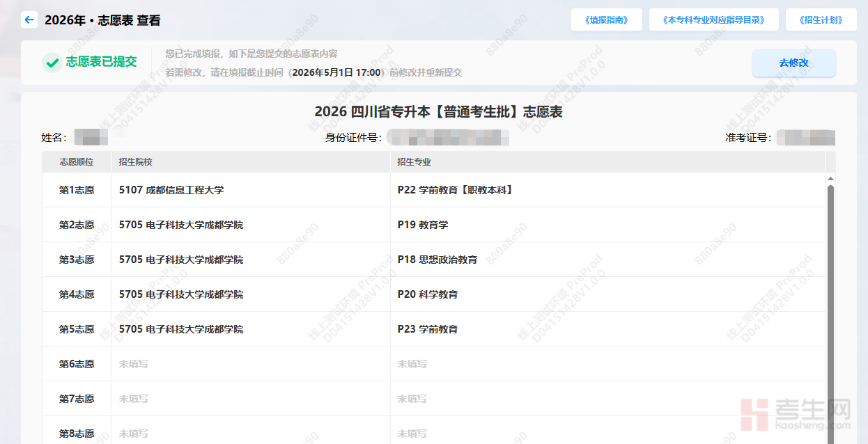This screenshot has height=444, width=868.
Task: Select the 第1志愿 成都信息工程大学 row
Action: 171,190
